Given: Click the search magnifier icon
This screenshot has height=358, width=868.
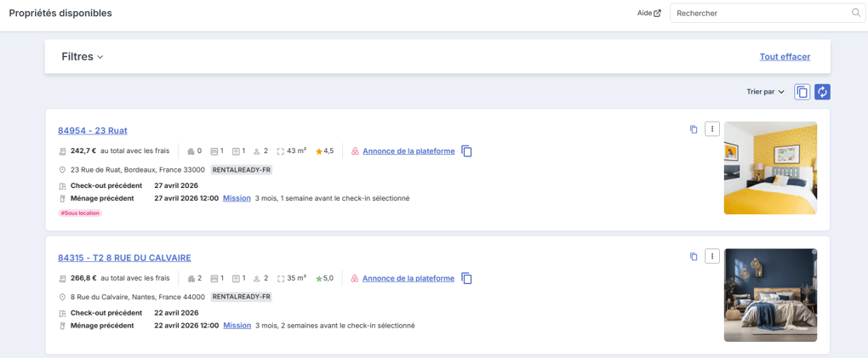Looking at the screenshot, I should pyautogui.click(x=855, y=14).
